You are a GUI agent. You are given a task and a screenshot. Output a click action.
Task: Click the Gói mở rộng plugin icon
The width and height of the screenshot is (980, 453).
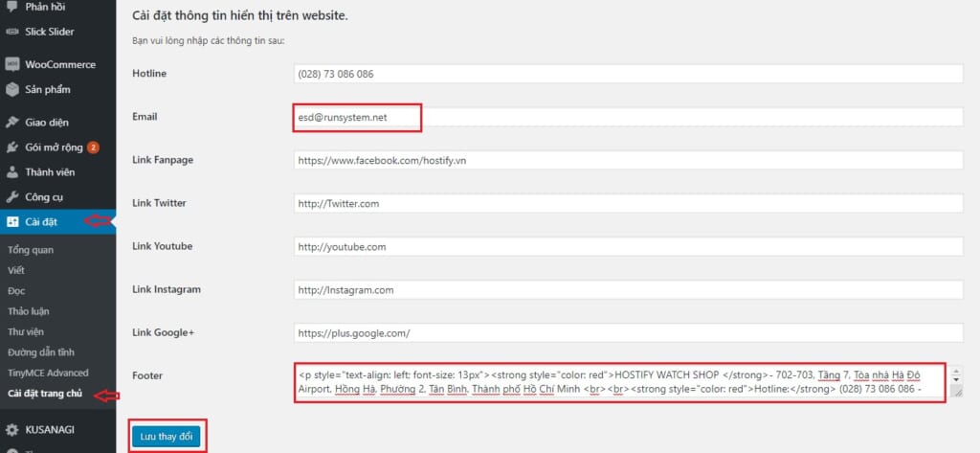coord(11,147)
